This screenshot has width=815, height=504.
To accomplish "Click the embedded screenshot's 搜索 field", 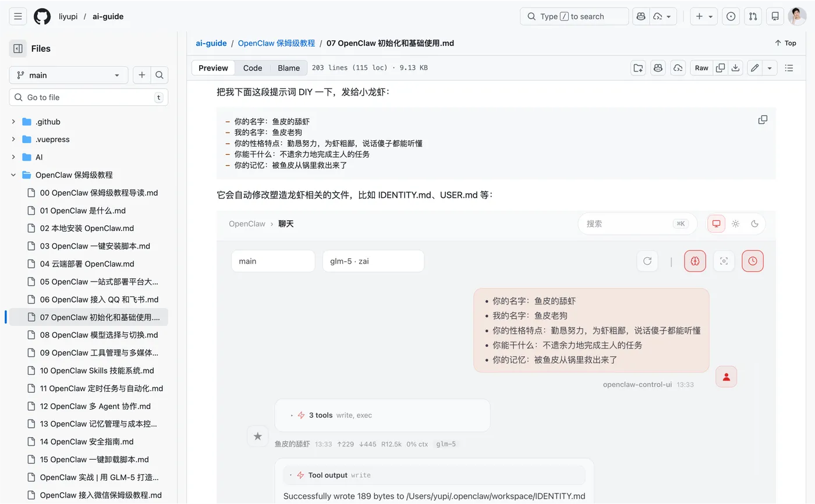I will coord(637,223).
